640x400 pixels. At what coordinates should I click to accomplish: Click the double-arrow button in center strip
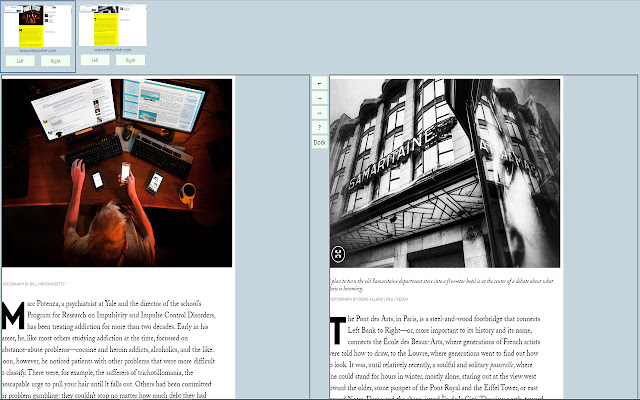tap(320, 113)
